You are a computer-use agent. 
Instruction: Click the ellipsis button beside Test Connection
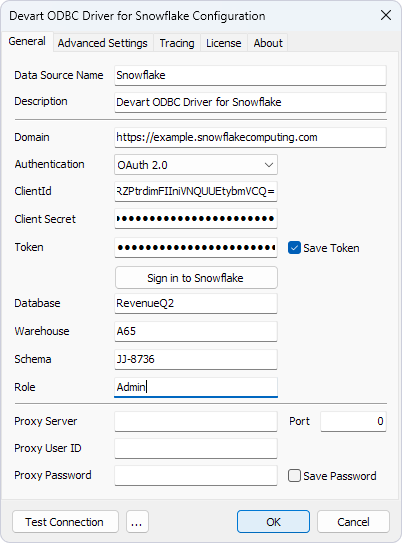click(137, 522)
